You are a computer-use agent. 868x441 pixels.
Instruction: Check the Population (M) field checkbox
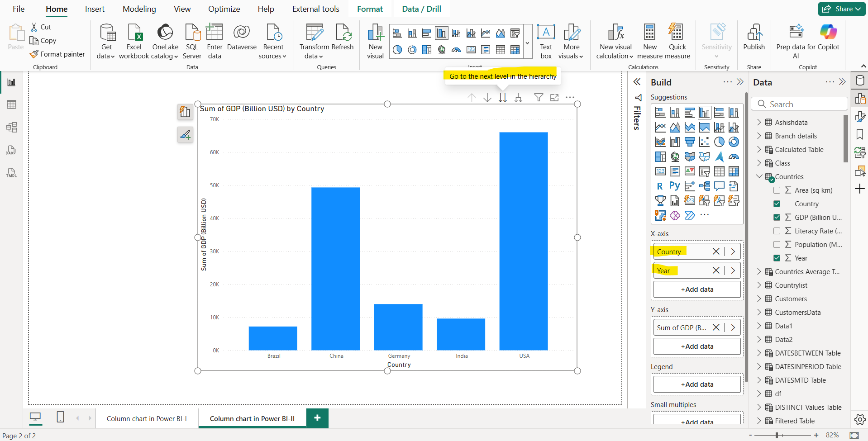click(x=777, y=244)
